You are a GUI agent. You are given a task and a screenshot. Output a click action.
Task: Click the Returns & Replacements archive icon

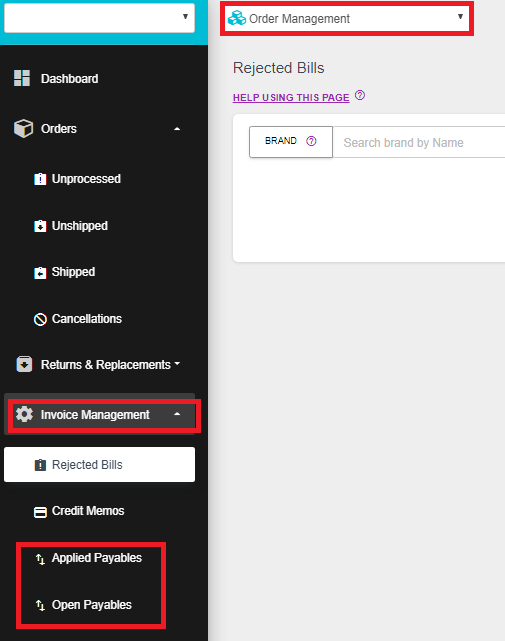click(x=24, y=364)
